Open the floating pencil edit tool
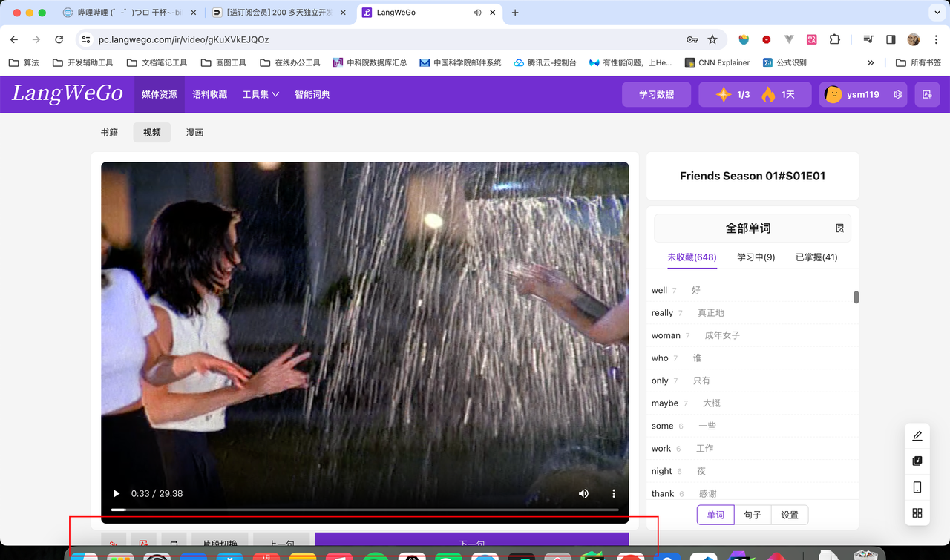This screenshot has width=950, height=560. click(x=917, y=435)
